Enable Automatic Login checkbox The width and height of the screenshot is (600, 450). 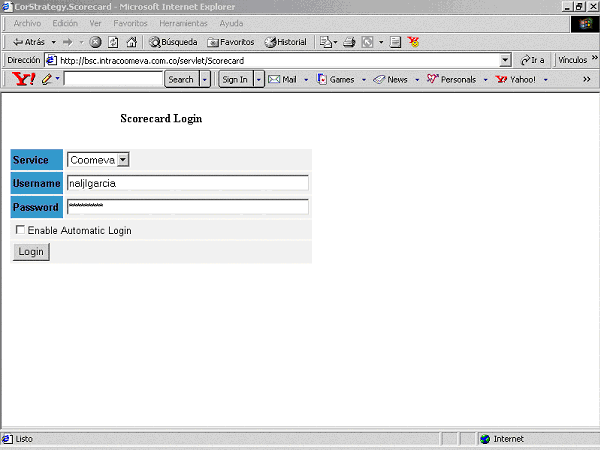click(x=21, y=230)
